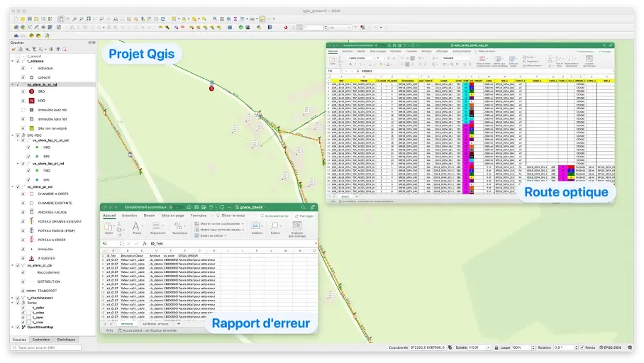Screen dimensions: 644x363
Task: Switch to Statistiques panel tab
Action: (66, 340)
